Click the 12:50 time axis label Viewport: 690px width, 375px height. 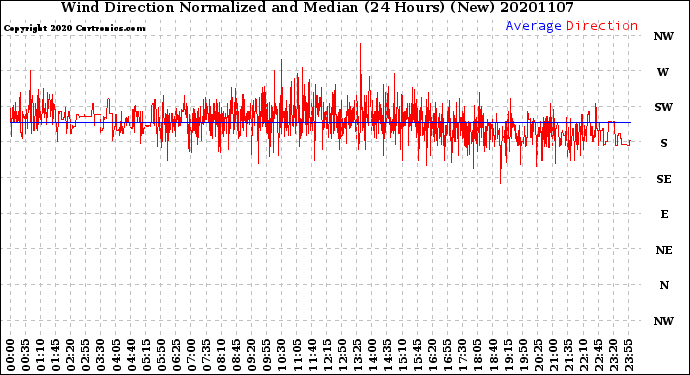click(342, 355)
